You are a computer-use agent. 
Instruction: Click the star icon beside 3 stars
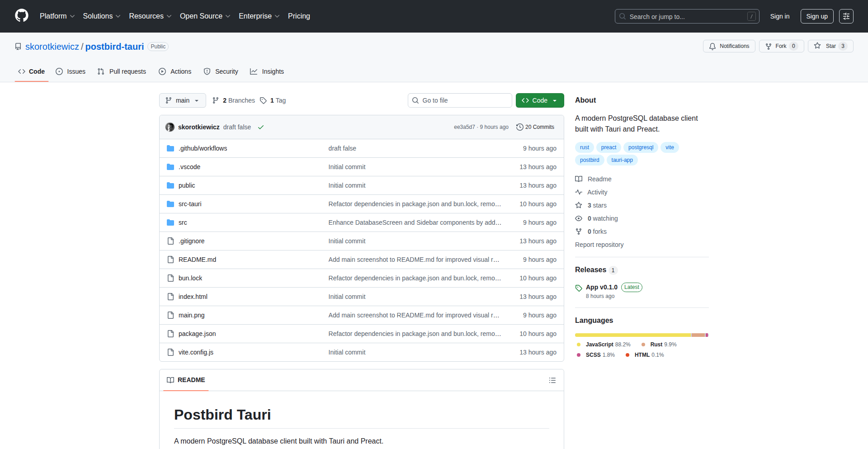579,205
